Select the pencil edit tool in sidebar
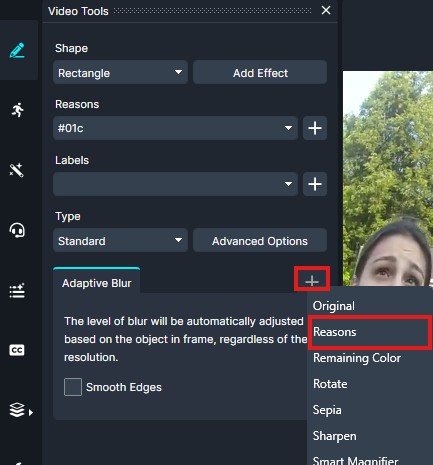 pos(17,50)
